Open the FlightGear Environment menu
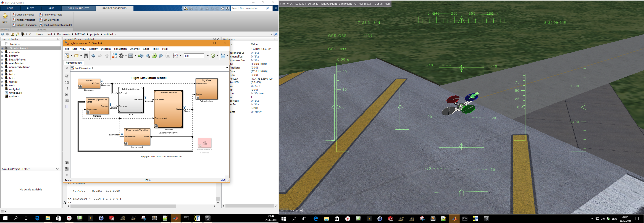Image resolution: width=644 pixels, height=223 pixels. 329,4
